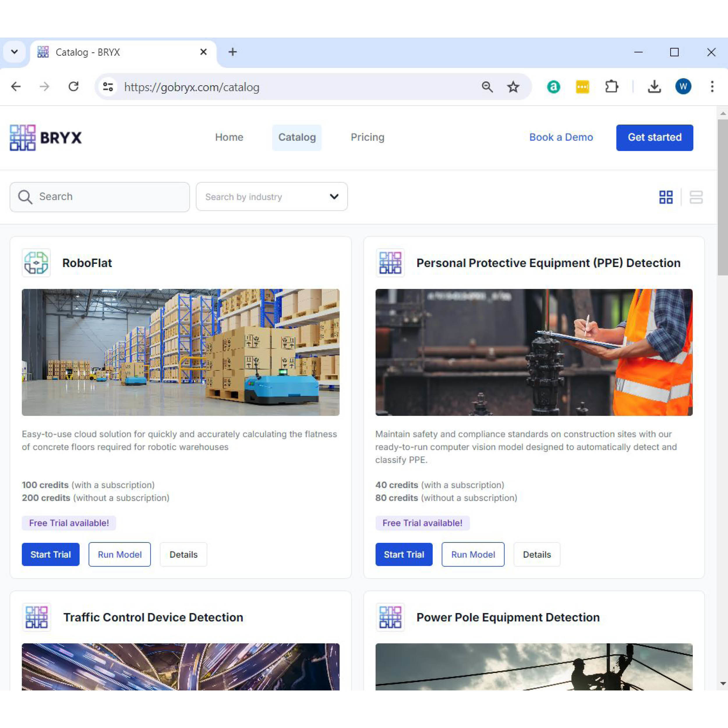Run Model for RoboFlat
The width and height of the screenshot is (728, 728).
coord(120,554)
